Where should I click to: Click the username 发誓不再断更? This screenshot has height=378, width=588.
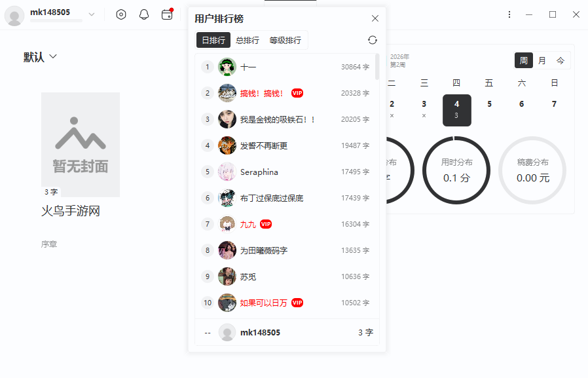(264, 146)
